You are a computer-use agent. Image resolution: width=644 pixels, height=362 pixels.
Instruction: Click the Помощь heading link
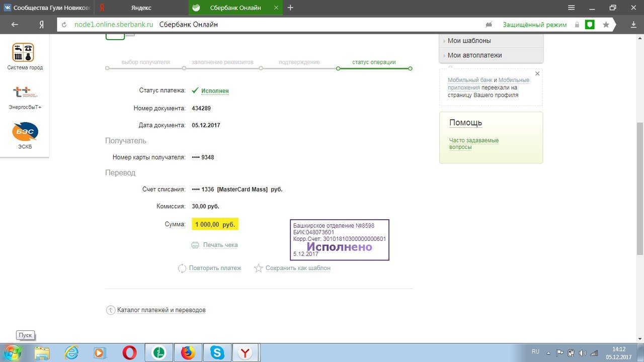[466, 123]
